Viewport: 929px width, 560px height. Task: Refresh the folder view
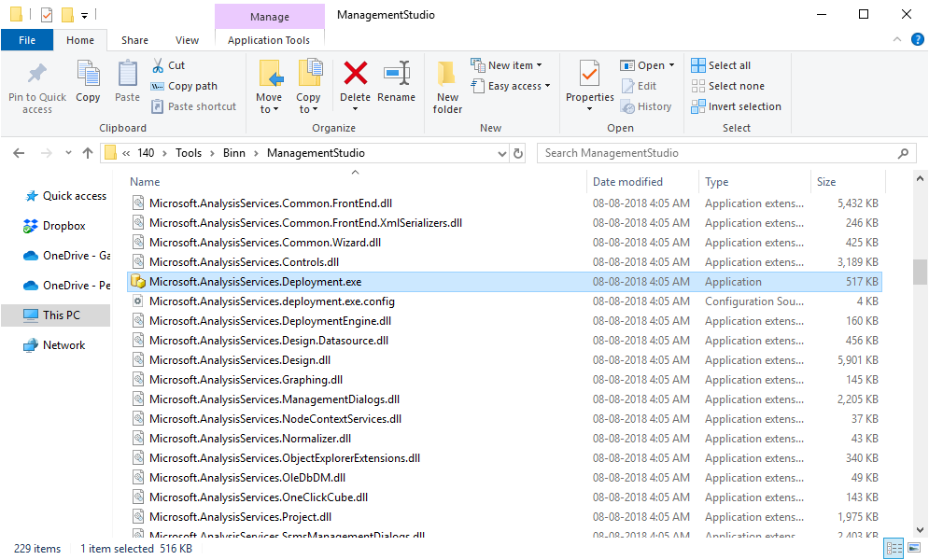click(518, 153)
